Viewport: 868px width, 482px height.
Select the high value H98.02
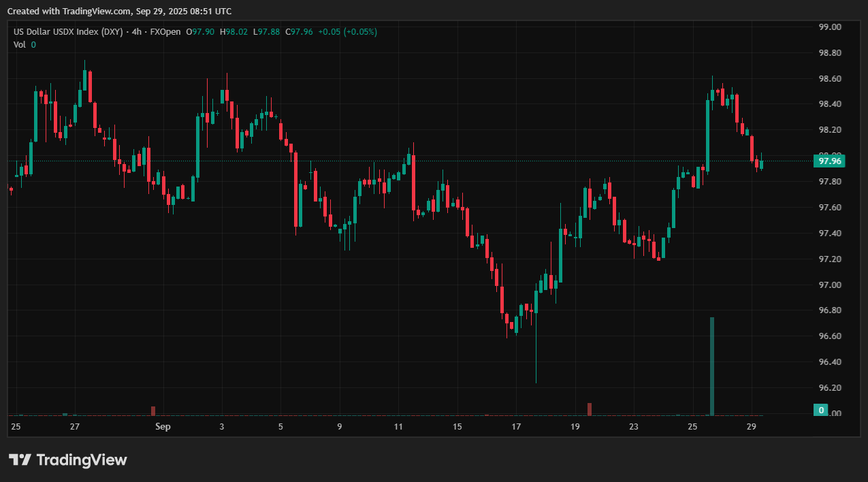tap(234, 32)
